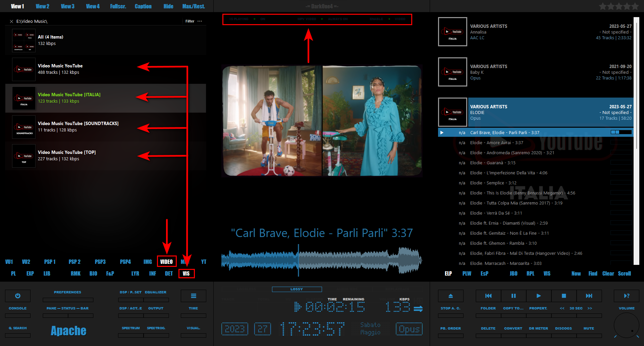Switch to the JBO tab

coord(514,274)
